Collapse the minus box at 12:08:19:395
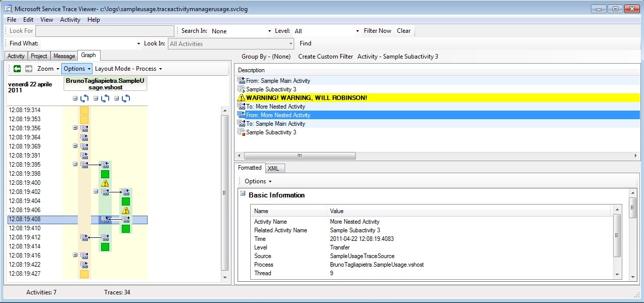The image size is (644, 303). [75, 165]
